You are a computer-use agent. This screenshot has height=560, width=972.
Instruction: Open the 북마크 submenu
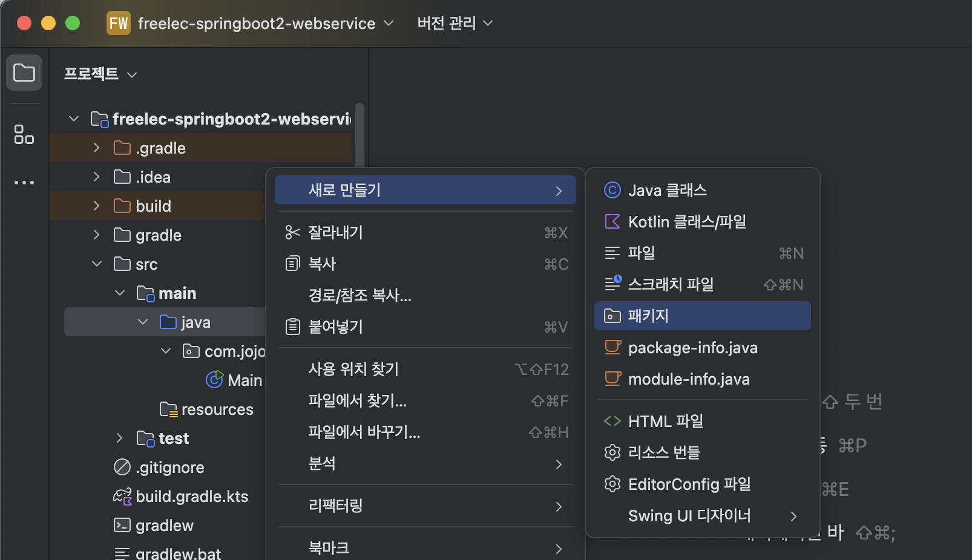(x=425, y=547)
